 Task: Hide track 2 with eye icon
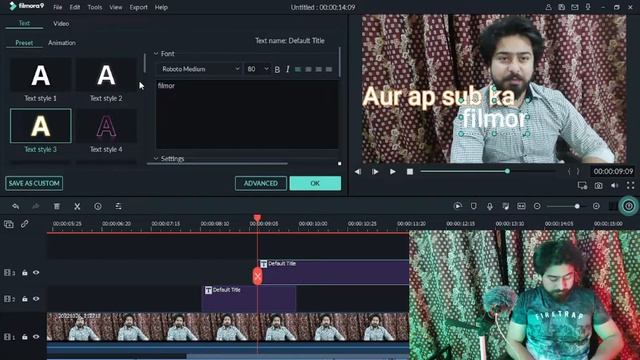36,299
